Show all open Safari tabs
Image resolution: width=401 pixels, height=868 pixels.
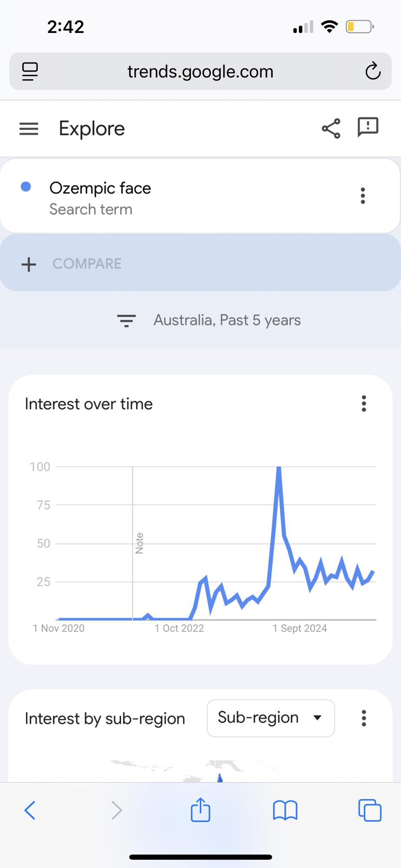tap(369, 810)
